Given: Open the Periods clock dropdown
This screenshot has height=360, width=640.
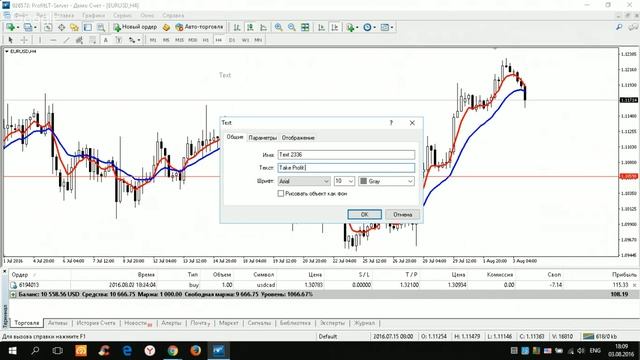Looking at the screenshot, I should pos(369,27).
